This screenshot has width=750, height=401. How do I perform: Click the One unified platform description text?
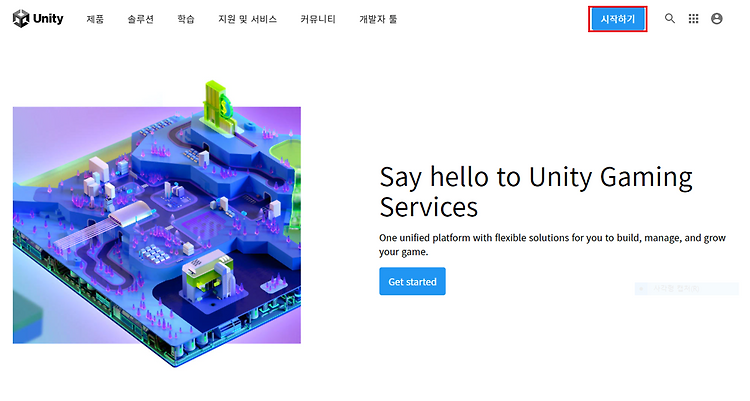552,245
